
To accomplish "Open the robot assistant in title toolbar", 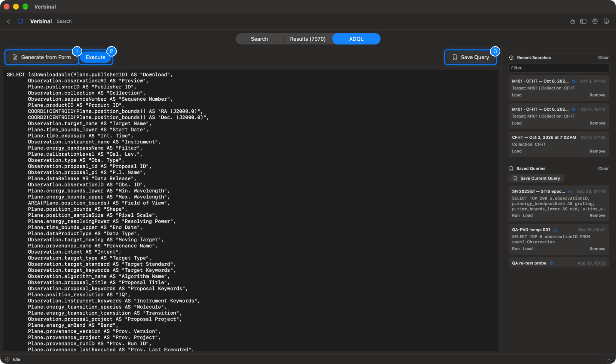I will (573, 22).
